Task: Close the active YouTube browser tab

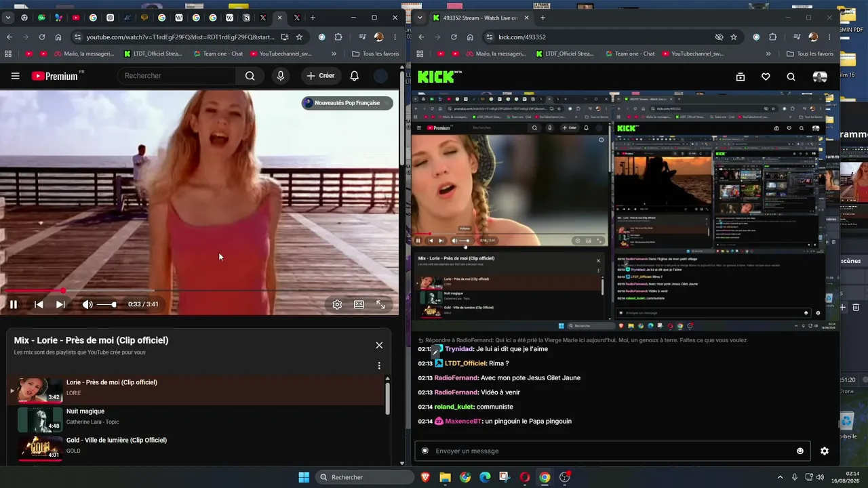Action: pos(279,18)
